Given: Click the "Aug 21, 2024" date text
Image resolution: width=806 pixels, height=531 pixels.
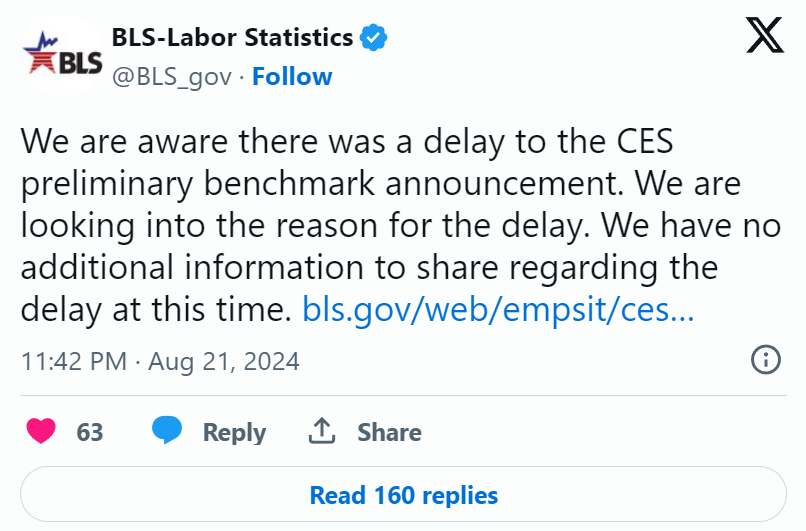Looking at the screenshot, I should click(x=224, y=361).
